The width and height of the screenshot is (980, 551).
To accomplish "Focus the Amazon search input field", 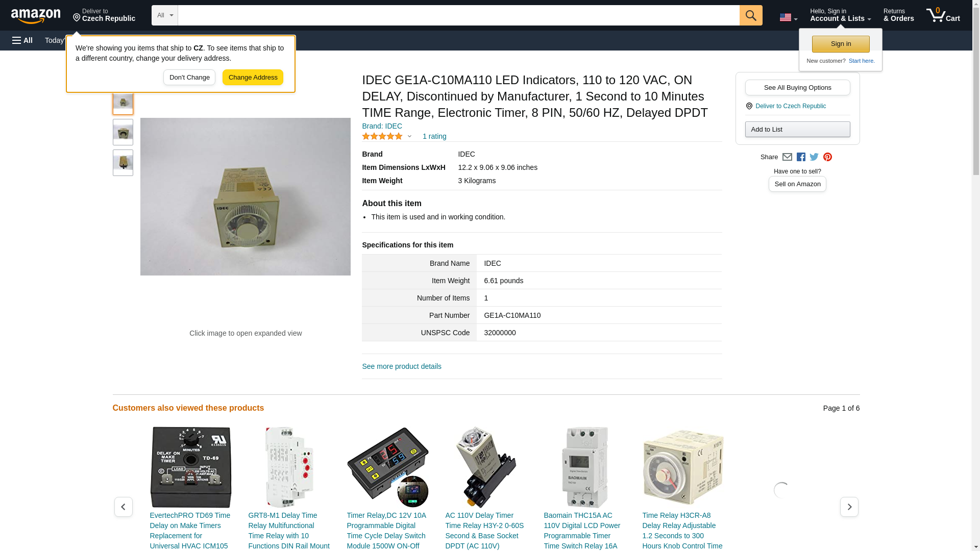I will pos(458,15).
